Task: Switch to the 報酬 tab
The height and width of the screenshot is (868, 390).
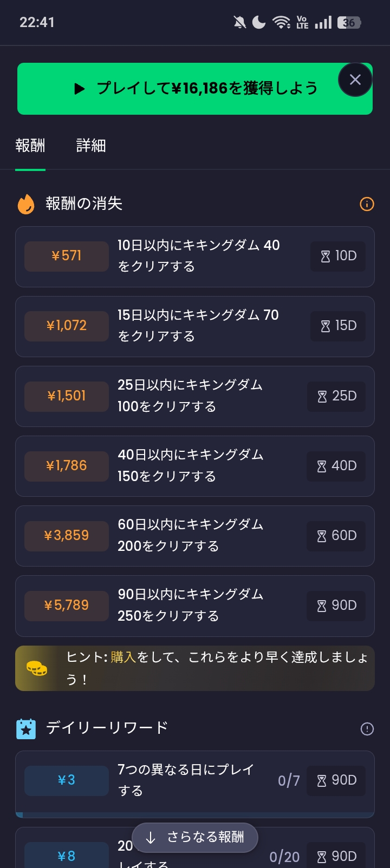Action: [30, 146]
